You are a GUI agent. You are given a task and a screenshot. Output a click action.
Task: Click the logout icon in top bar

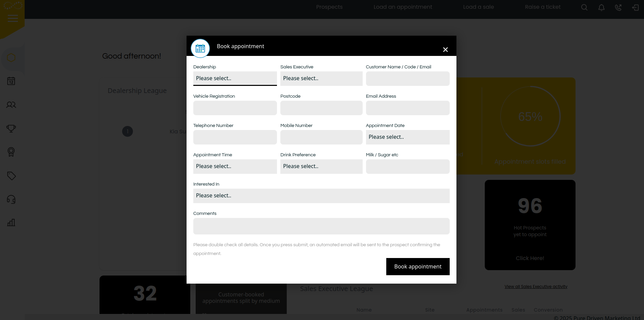click(x=635, y=7)
